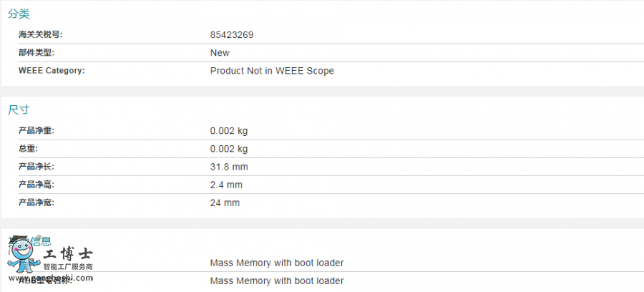Image resolution: width=644 pixels, height=292 pixels.
Task: Select the 尺寸 section heading
Action: coord(19,109)
